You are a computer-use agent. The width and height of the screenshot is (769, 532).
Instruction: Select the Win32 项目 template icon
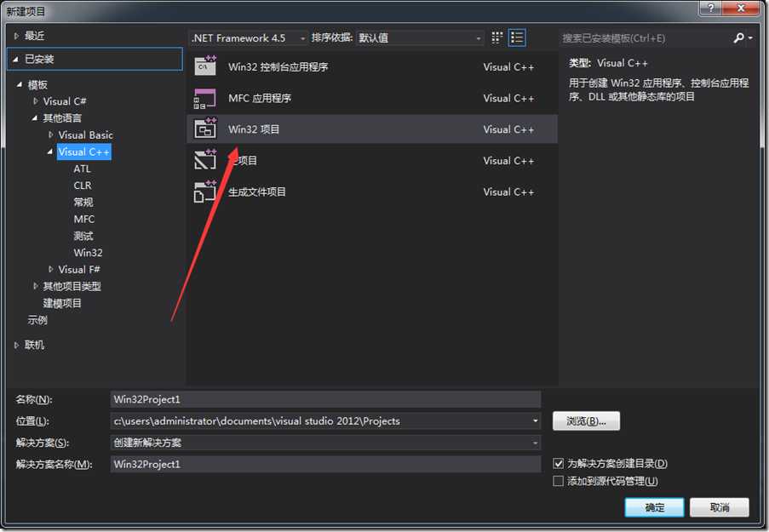(205, 129)
